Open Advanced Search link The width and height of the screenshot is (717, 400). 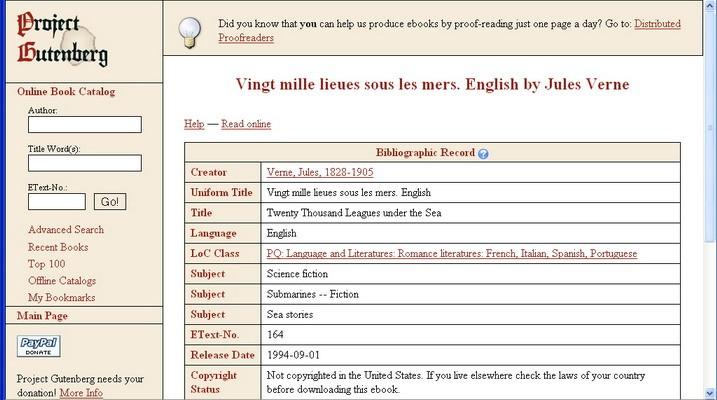(x=66, y=229)
